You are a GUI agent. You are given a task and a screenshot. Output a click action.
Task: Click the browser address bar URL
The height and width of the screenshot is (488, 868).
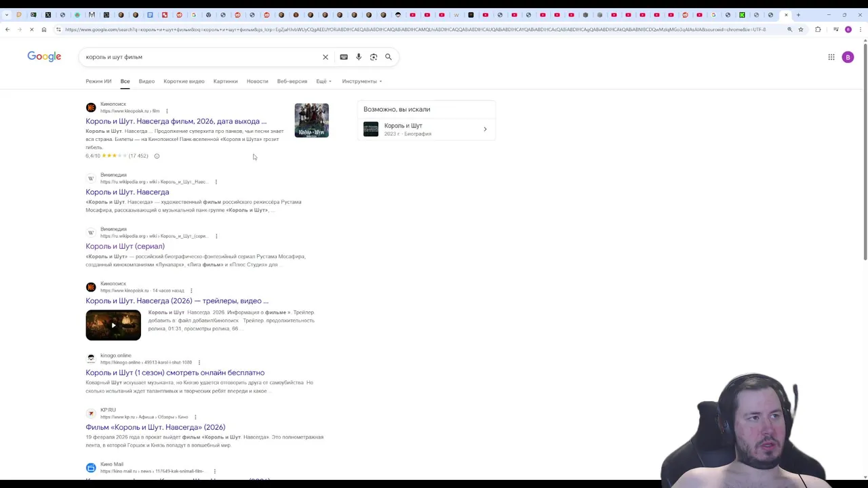pyautogui.click(x=415, y=29)
